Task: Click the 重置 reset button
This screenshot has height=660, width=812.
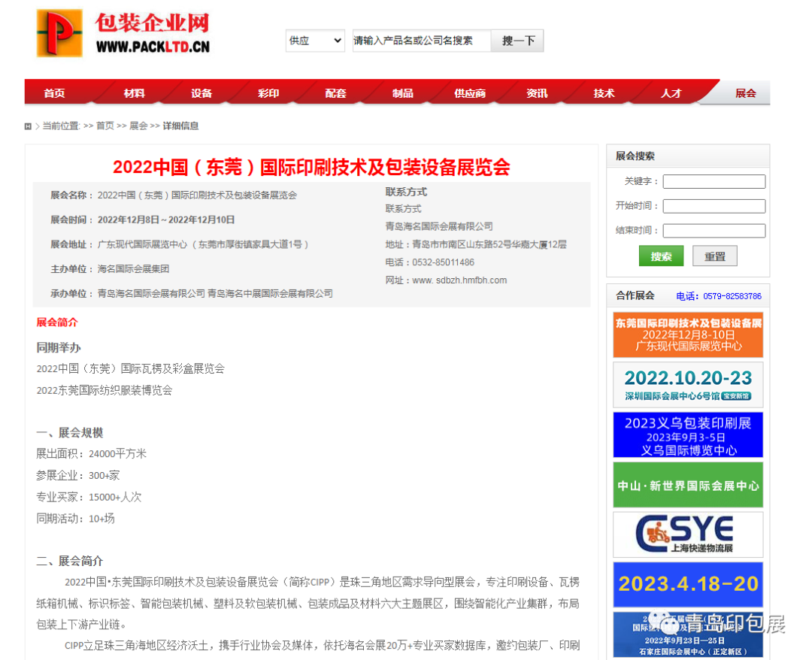Action: pyautogui.click(x=715, y=256)
